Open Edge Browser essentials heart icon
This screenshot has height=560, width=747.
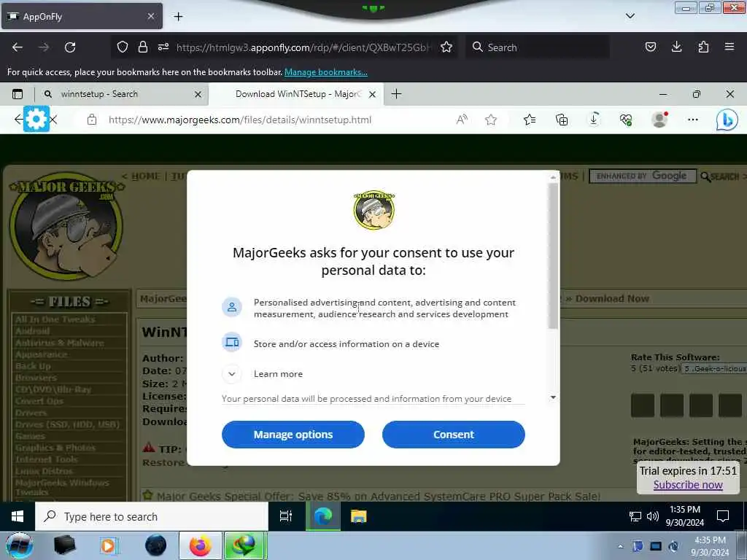pos(626,120)
